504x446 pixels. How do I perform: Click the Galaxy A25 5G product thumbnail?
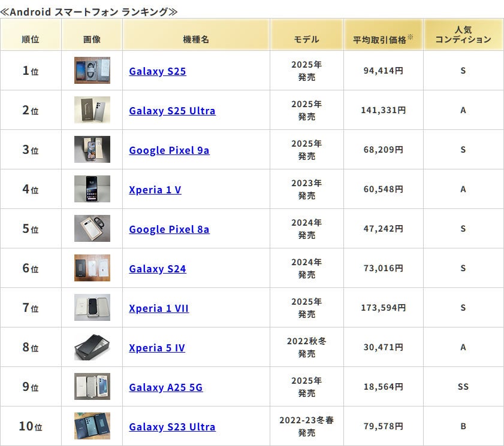point(92,386)
